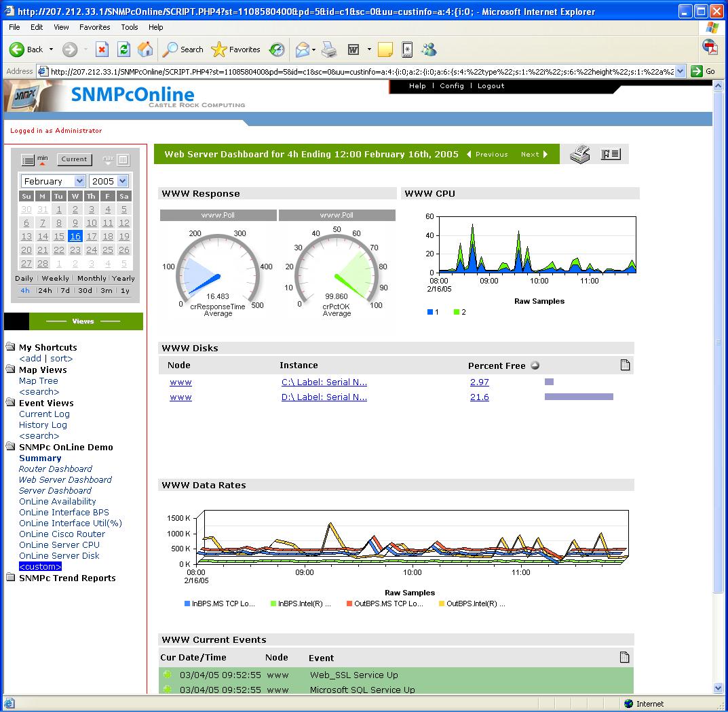Open the Config link in header

[452, 85]
